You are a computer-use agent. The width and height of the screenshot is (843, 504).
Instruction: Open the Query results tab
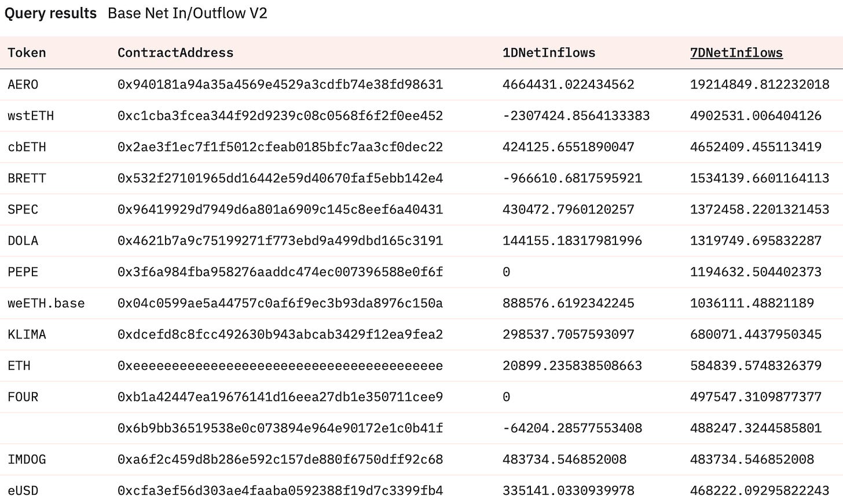point(50,13)
